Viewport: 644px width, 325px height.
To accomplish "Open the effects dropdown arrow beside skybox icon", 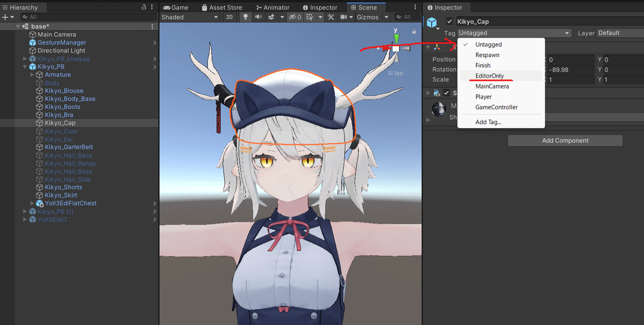I will click(x=282, y=17).
